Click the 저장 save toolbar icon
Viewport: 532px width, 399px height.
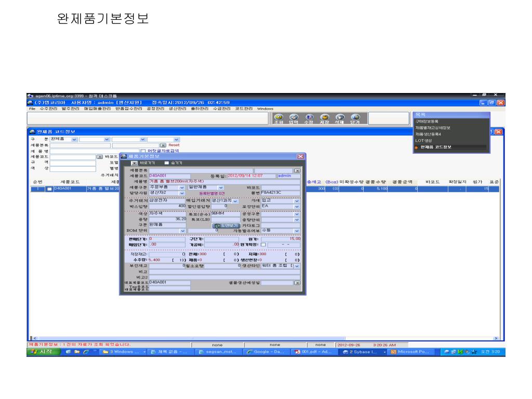[324, 119]
